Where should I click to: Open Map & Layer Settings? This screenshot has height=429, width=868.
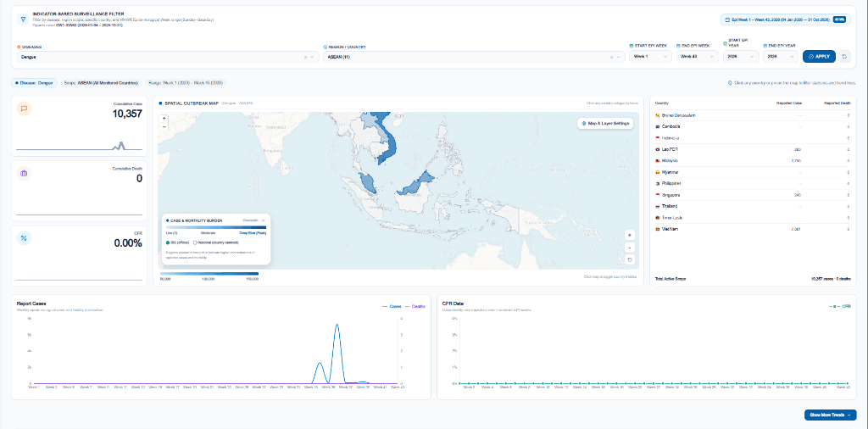point(605,124)
